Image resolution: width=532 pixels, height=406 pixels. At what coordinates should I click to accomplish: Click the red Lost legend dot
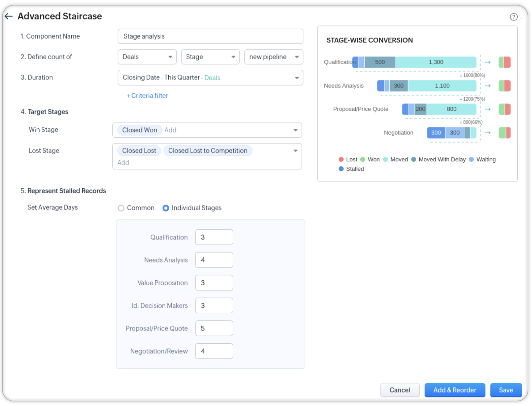[x=341, y=159]
